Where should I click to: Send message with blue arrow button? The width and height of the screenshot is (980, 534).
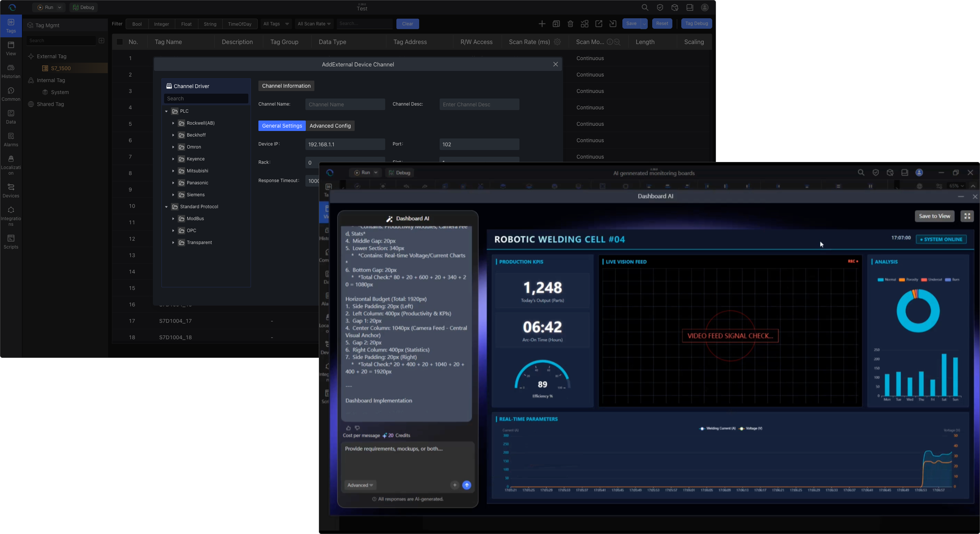point(467,485)
